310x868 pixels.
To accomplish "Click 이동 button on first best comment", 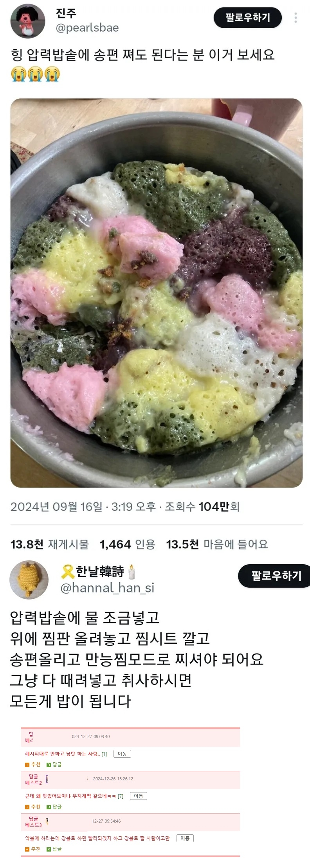I will coord(122,754).
